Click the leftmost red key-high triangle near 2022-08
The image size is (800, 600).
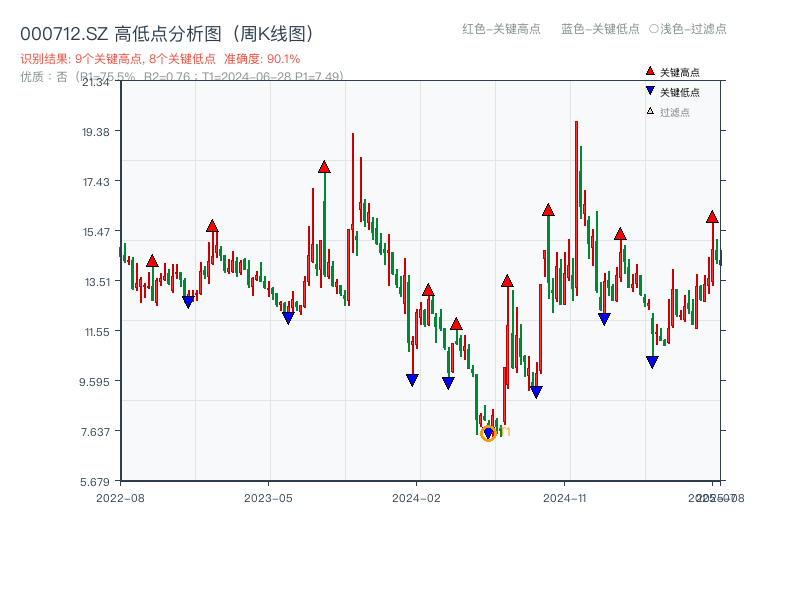click(152, 261)
